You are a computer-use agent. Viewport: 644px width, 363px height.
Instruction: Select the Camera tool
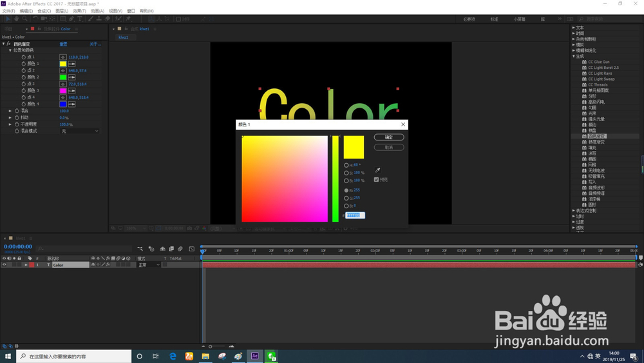[x=44, y=19]
